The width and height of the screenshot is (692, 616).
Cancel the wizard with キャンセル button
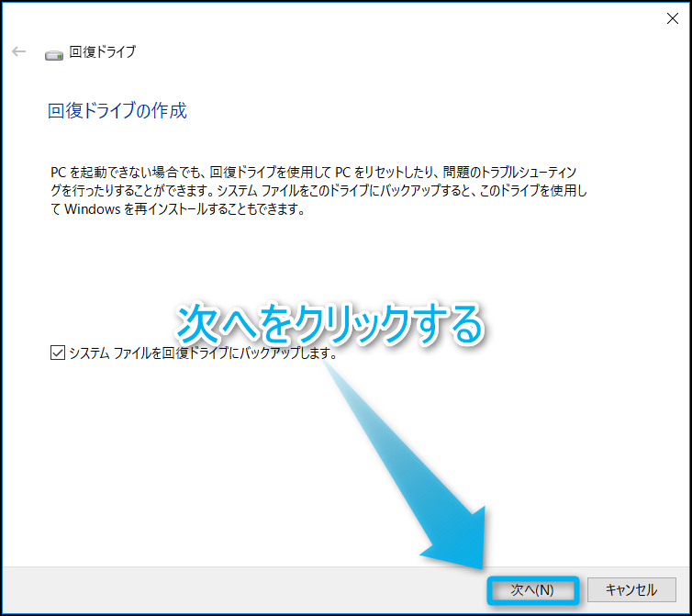click(x=631, y=589)
